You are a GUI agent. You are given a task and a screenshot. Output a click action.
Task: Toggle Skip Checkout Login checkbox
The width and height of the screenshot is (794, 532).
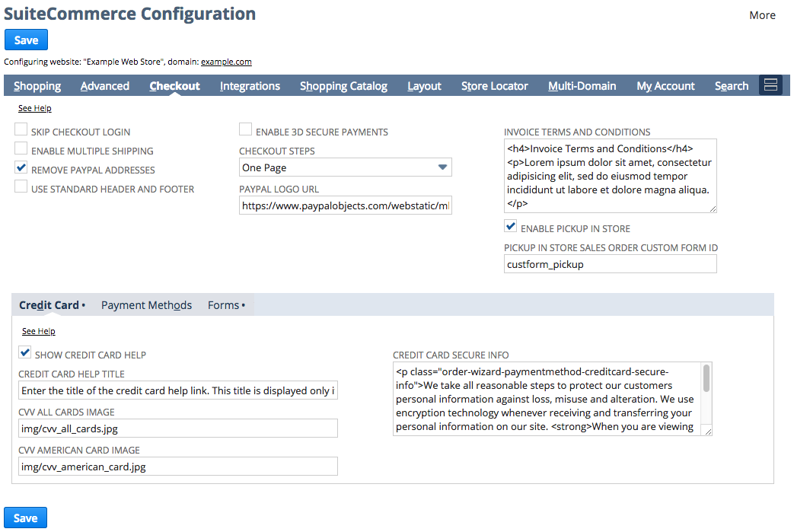(21, 129)
